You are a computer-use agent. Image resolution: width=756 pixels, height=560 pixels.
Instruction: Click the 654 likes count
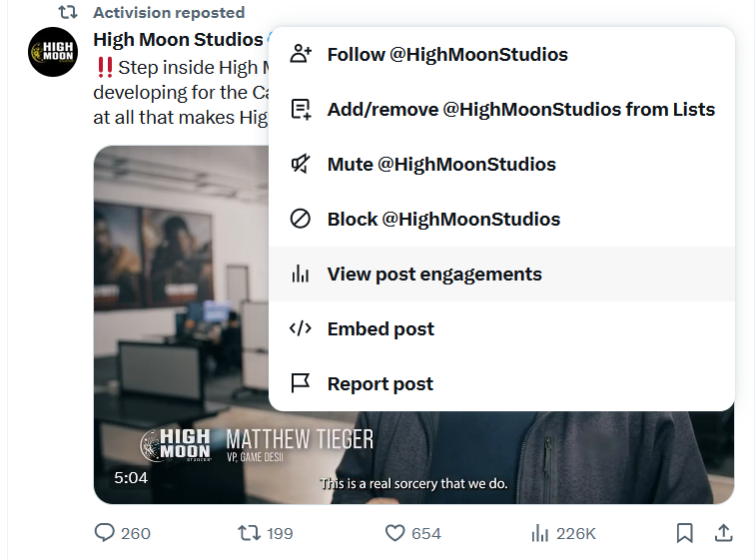(426, 534)
